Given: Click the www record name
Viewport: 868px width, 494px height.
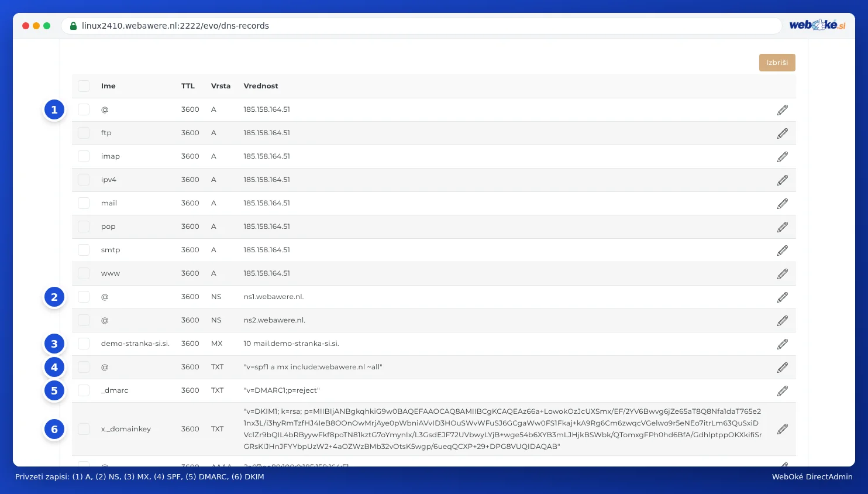Looking at the screenshot, I should pos(110,273).
